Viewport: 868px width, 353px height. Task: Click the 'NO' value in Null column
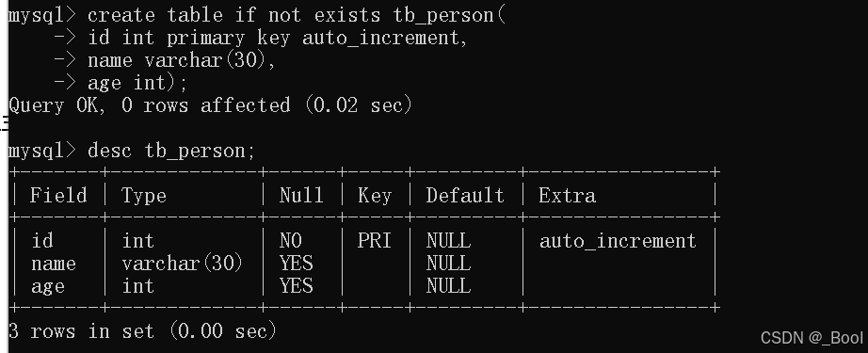tap(291, 241)
